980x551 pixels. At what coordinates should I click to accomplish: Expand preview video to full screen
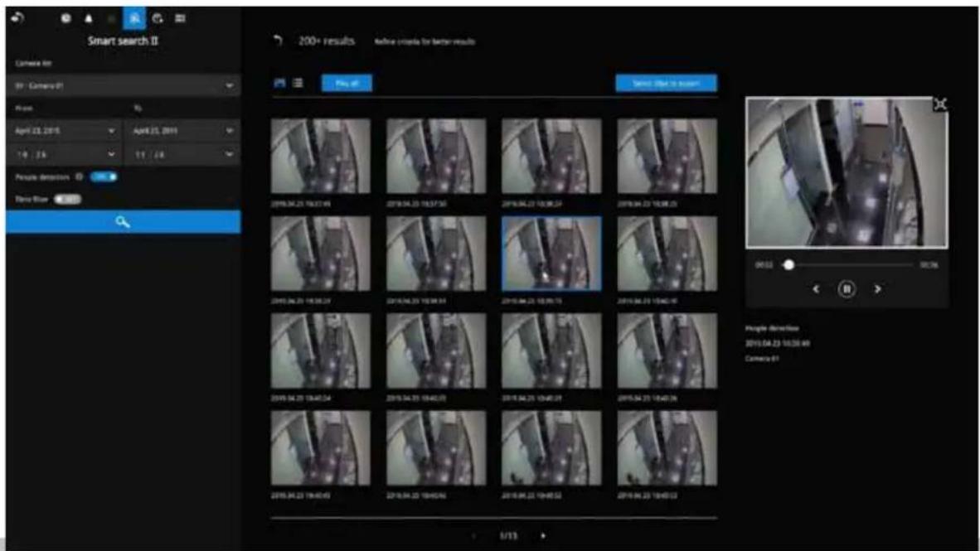click(940, 104)
